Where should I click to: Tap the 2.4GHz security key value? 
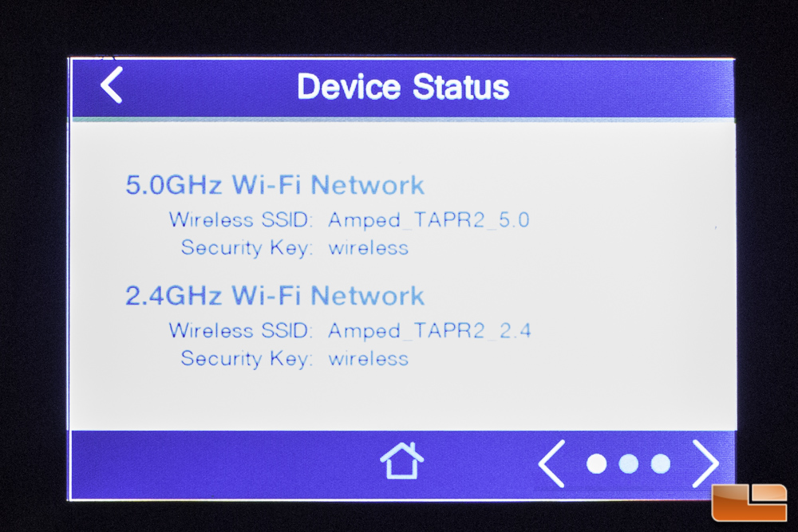(369, 359)
